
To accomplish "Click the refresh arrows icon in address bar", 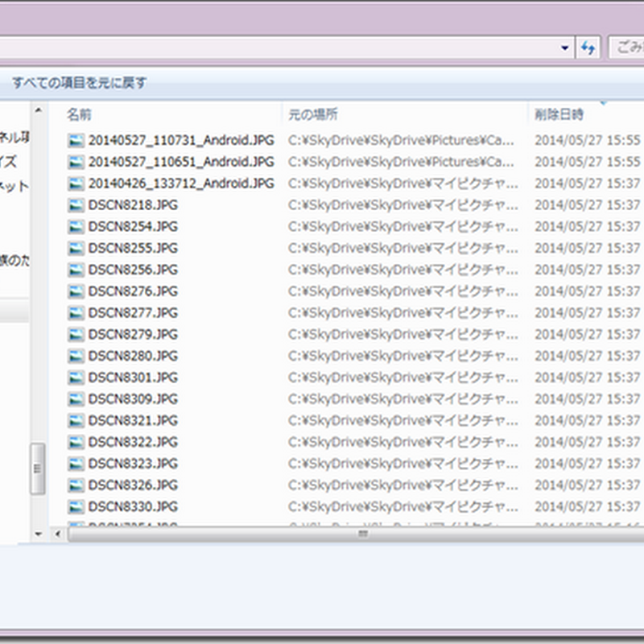I will (588, 48).
